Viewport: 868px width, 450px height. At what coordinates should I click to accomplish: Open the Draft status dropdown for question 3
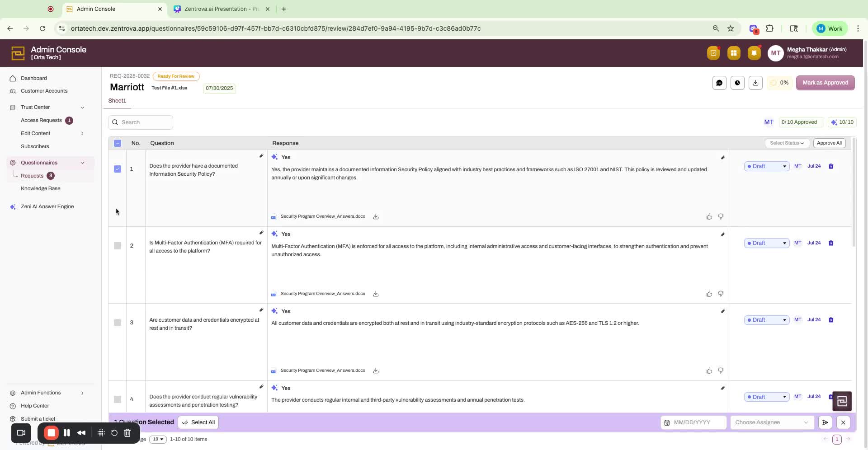[767, 320]
